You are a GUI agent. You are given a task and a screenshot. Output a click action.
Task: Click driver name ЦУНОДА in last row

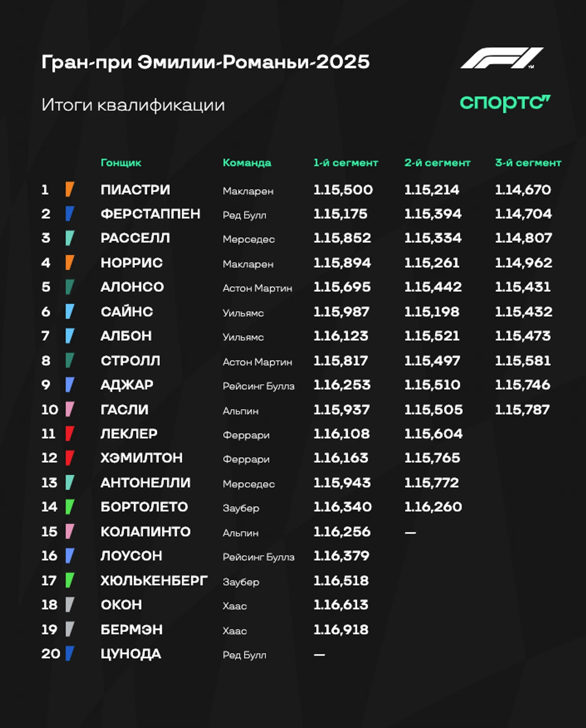pos(131,654)
